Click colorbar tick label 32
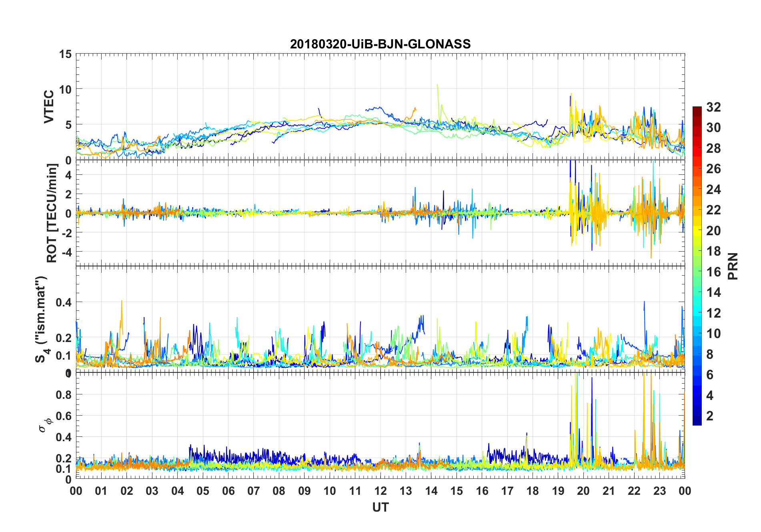 click(x=713, y=107)
